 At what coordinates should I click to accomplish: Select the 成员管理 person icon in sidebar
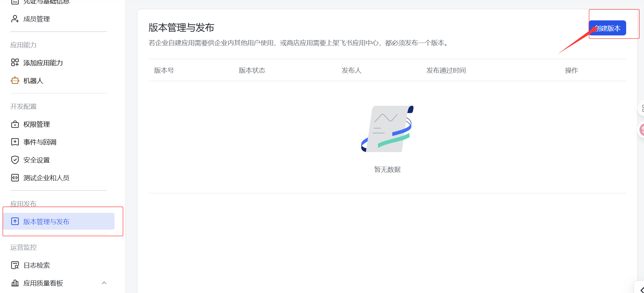[x=15, y=18]
